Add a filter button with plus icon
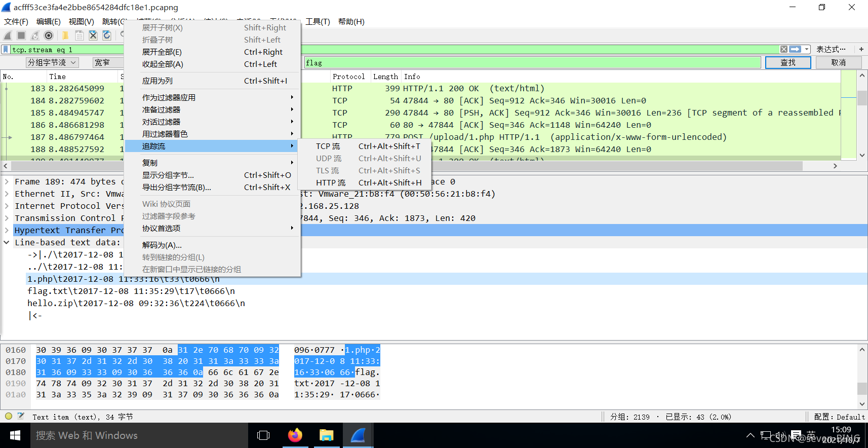Screen dimensions: 868x448 point(861,49)
